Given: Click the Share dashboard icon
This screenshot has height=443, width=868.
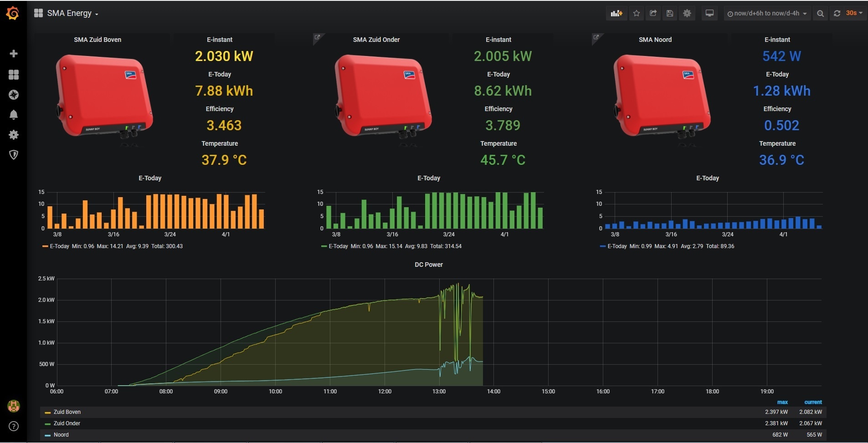Looking at the screenshot, I should (653, 13).
